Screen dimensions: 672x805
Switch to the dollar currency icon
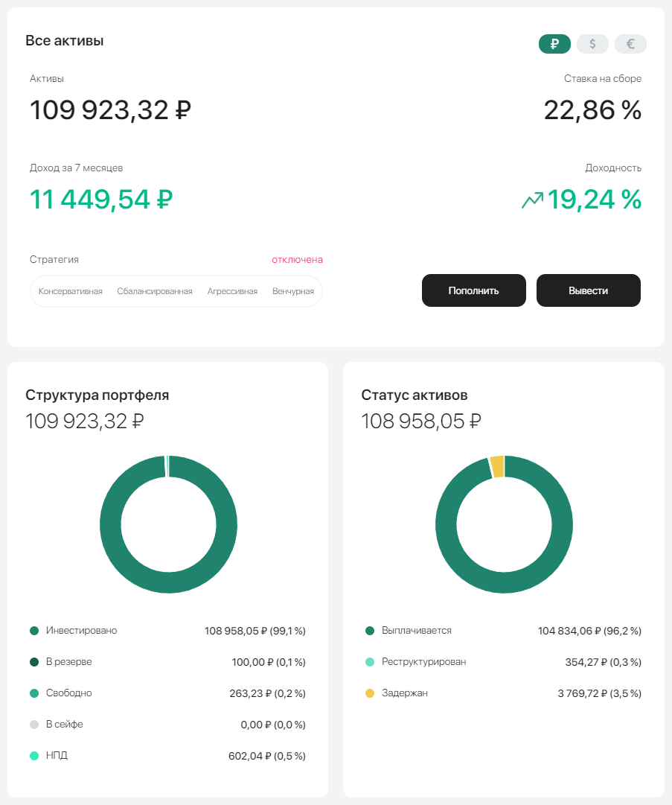tap(592, 44)
